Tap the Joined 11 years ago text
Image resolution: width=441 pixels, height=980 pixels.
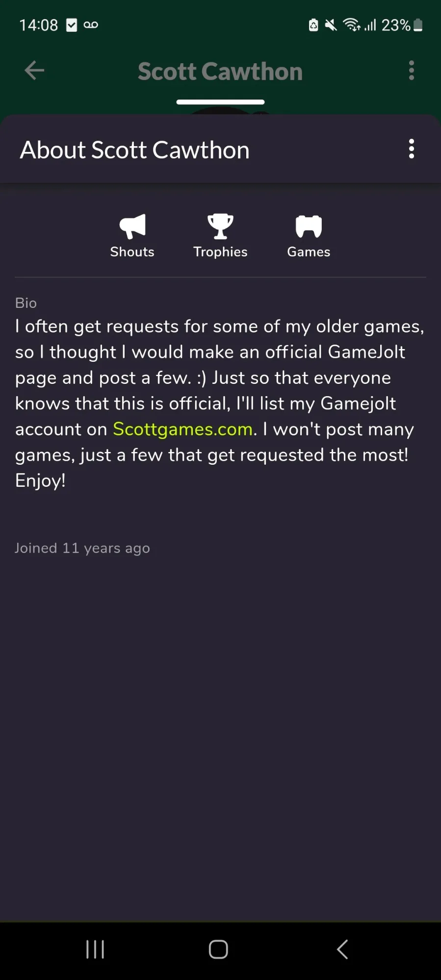82,548
